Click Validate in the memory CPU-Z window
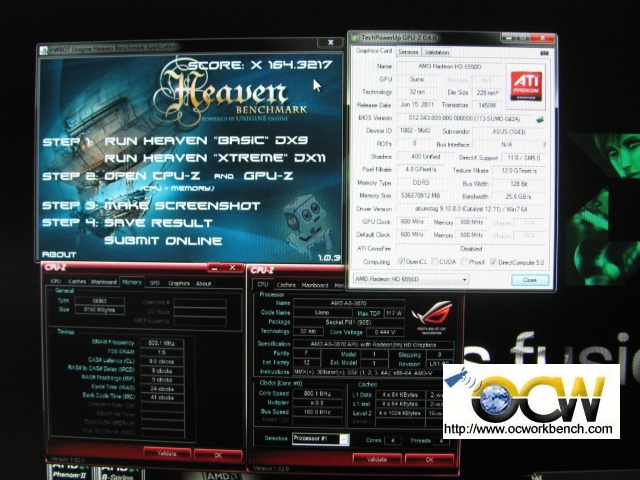The image size is (640, 480). coord(167,453)
